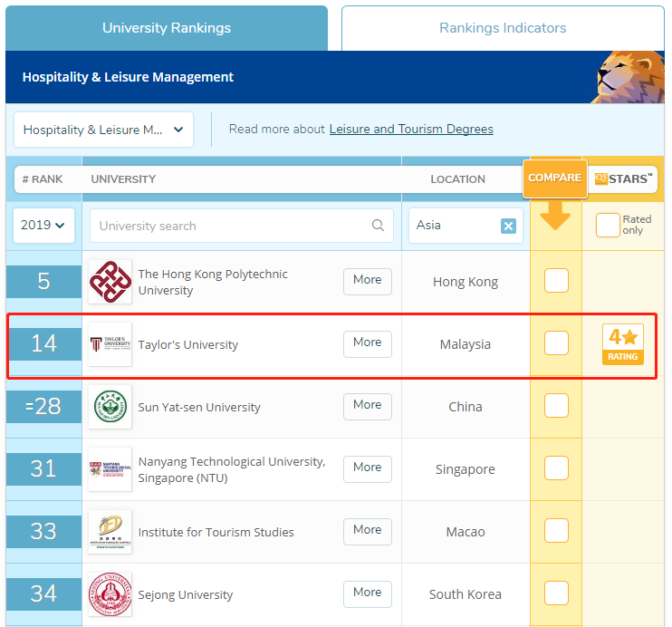Click Sun Yat-sen University name
The image size is (672, 627).
pyautogui.click(x=199, y=407)
